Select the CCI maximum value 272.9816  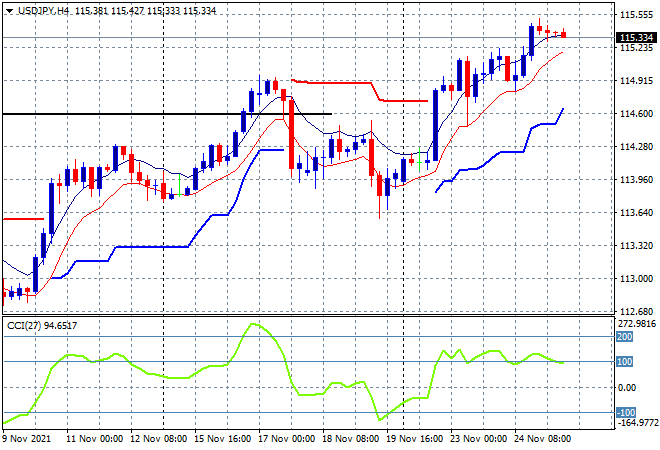[x=637, y=324]
